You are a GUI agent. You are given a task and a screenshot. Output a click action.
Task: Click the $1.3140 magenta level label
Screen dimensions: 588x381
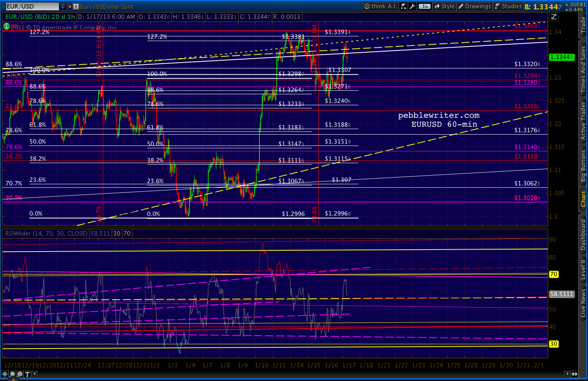pos(527,147)
